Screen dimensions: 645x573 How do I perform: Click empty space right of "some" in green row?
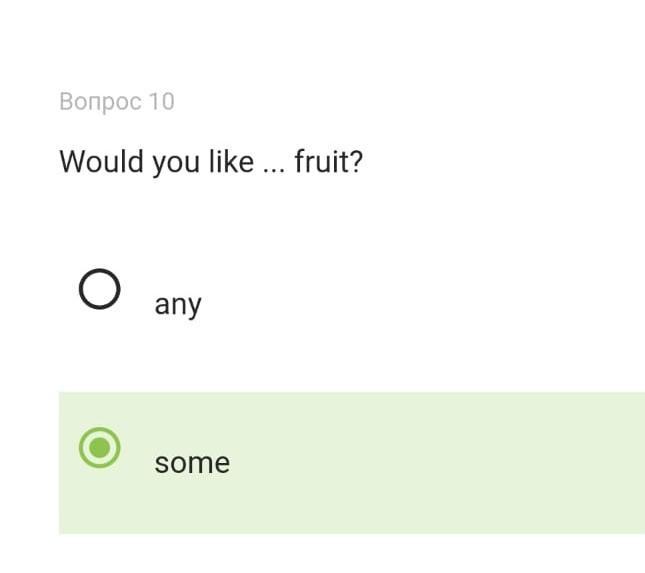[420, 463]
